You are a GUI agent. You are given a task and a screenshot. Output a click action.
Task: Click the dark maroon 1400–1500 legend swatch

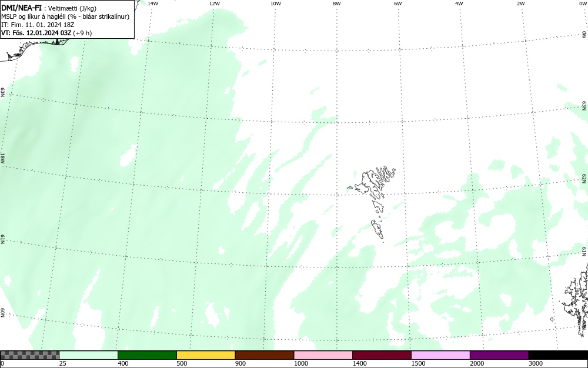click(382, 355)
